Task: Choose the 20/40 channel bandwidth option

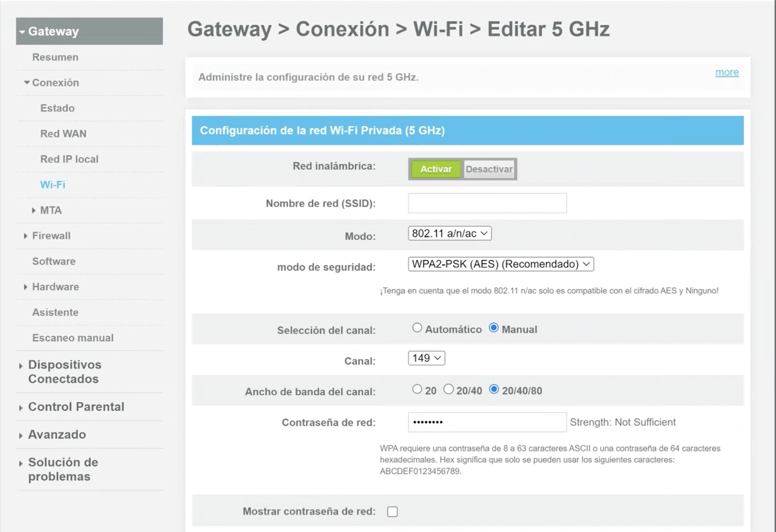Action: tap(449, 389)
